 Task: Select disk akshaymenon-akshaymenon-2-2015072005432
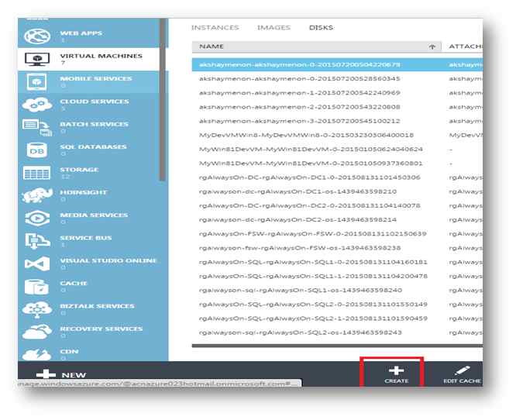(300, 107)
